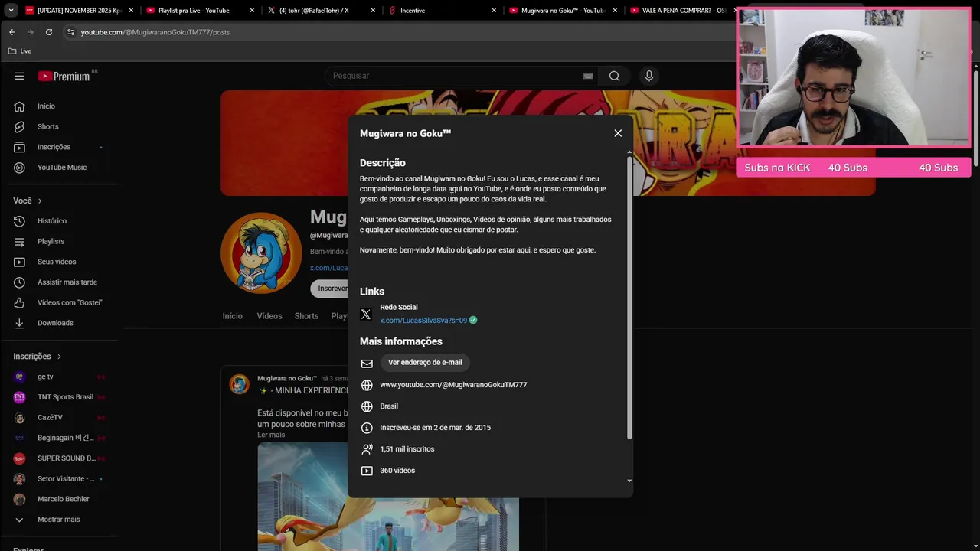This screenshot has width=980, height=551.
Task: Click the globe icon beside channel URL
Action: tap(367, 385)
